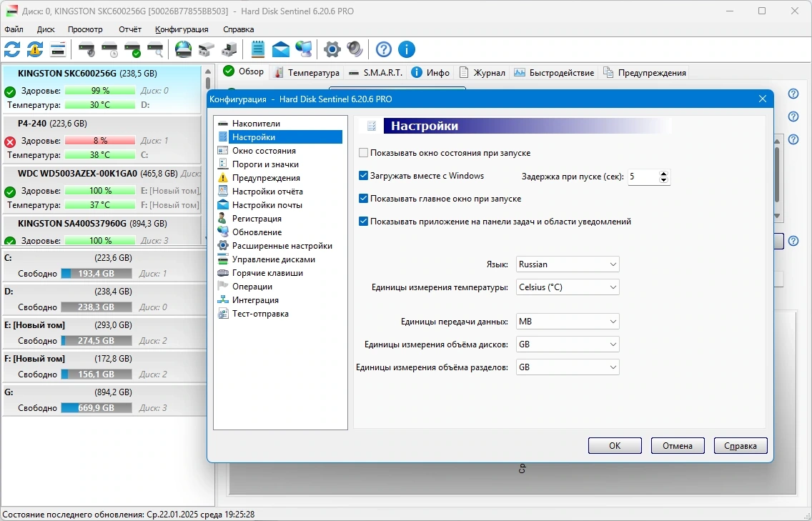Click the globe with monitor toolbar icon
Screen dimensions: 812x521
coord(304,50)
